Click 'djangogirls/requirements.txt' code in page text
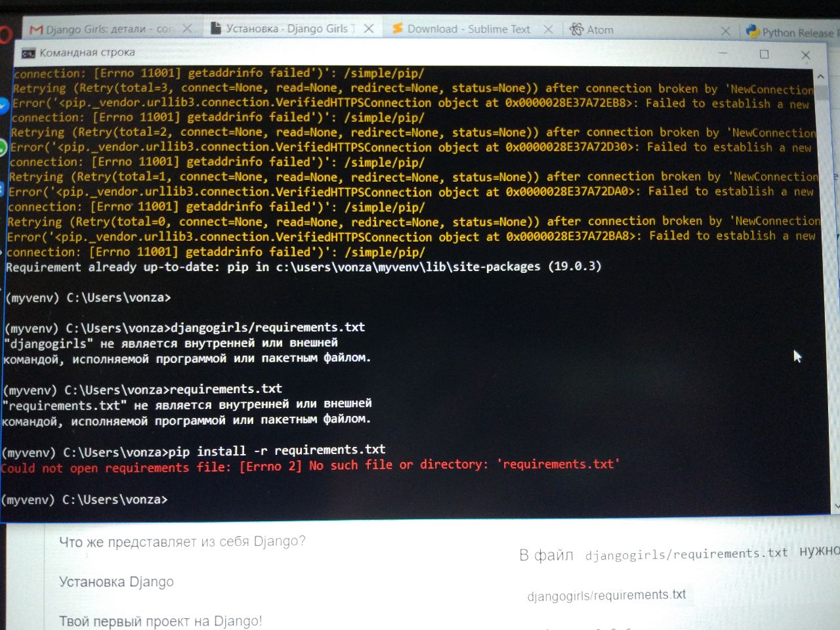Viewport: 840px width, 630px height. pyautogui.click(x=686, y=554)
